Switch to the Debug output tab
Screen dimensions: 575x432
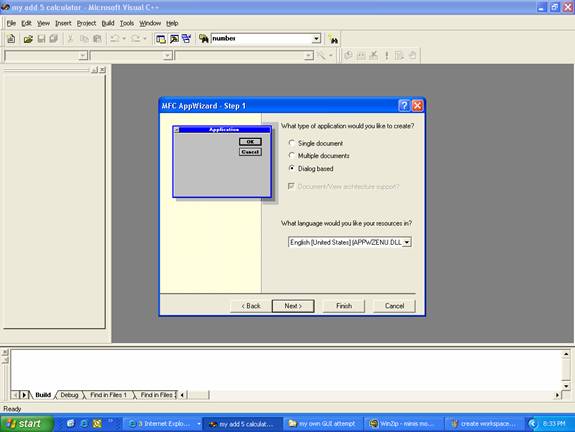point(69,395)
